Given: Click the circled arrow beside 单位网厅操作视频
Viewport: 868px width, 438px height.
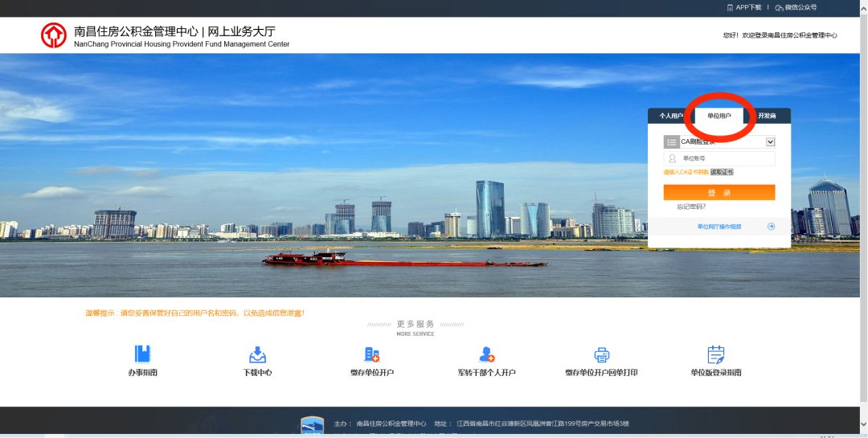Looking at the screenshot, I should [771, 227].
